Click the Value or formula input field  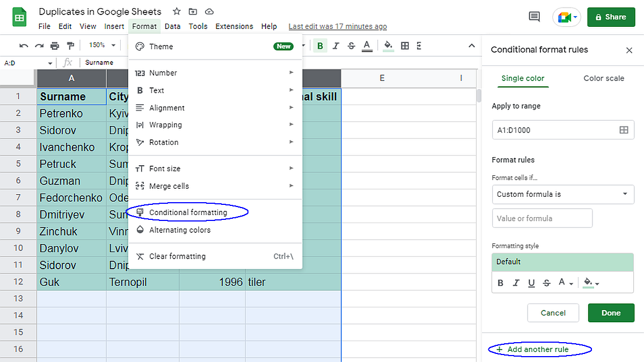pyautogui.click(x=542, y=218)
